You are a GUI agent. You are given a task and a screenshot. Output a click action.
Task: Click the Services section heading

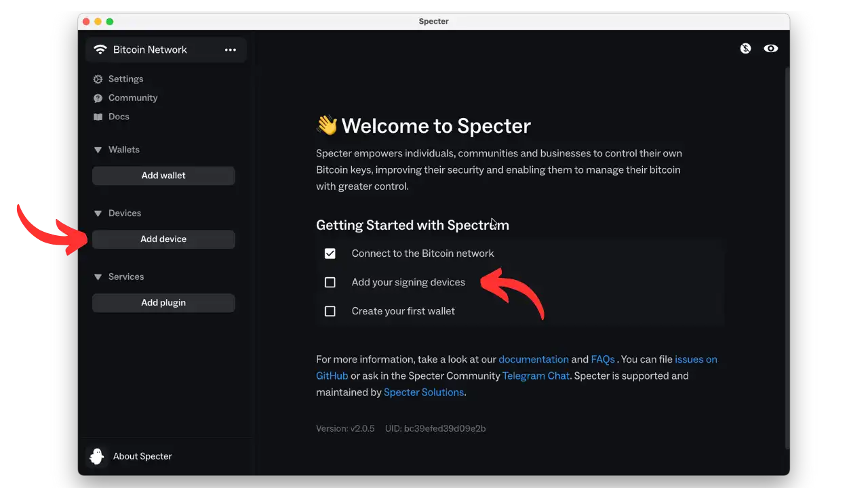pos(126,277)
